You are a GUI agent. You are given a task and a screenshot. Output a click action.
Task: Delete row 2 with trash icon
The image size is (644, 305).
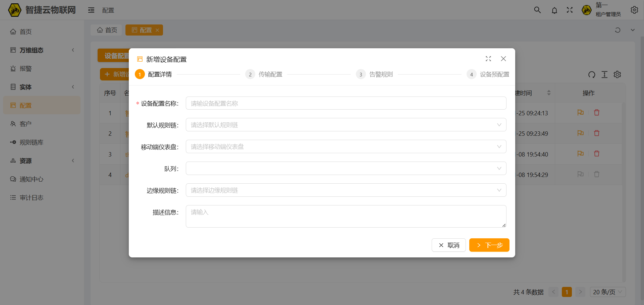click(597, 133)
